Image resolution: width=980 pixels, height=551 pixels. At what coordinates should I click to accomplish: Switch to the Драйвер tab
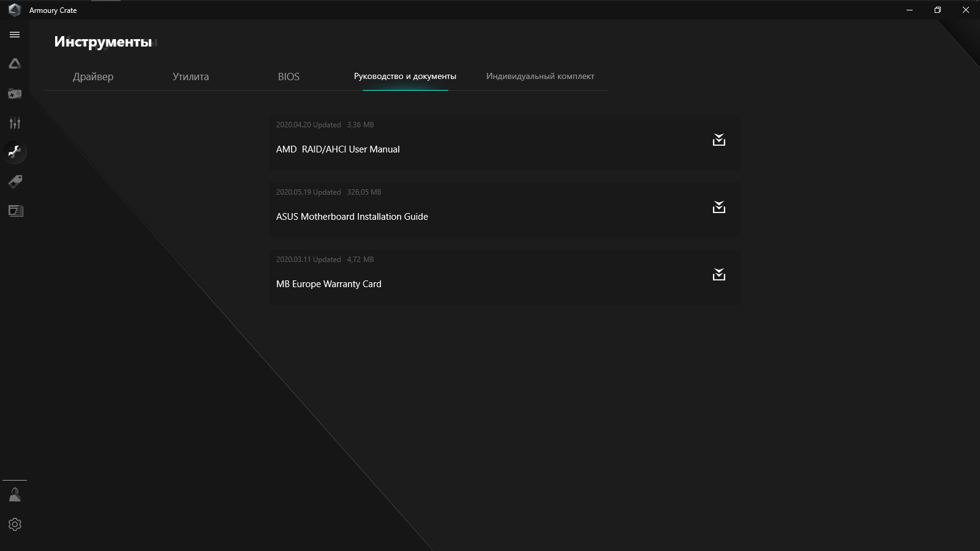[93, 77]
